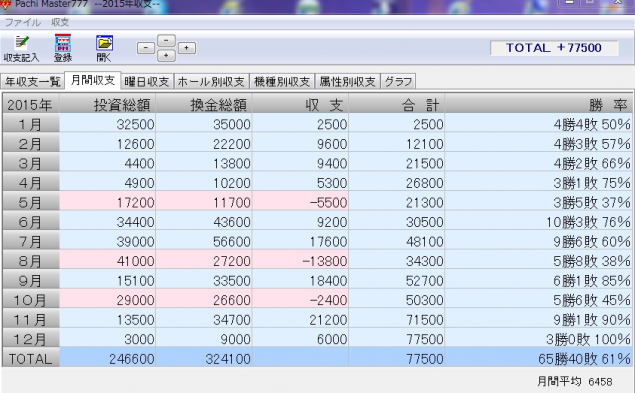Open the ホール別収支 tab
The image size is (635, 393).
(211, 82)
